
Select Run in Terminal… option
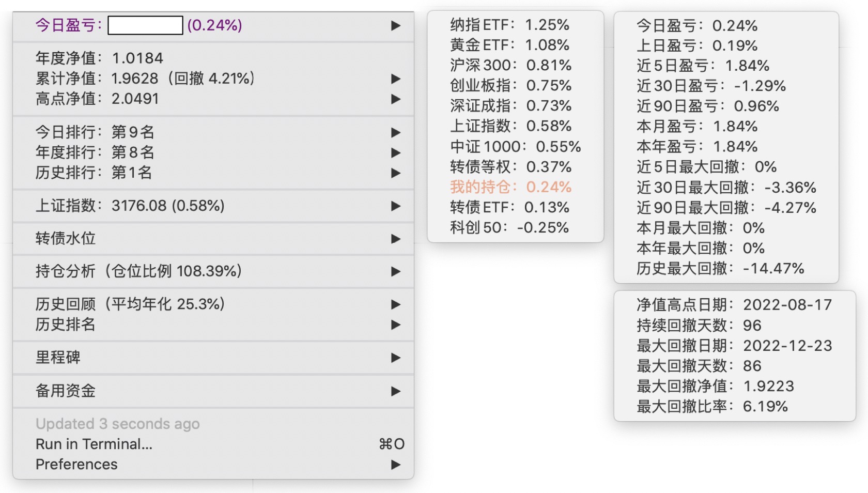pos(94,444)
